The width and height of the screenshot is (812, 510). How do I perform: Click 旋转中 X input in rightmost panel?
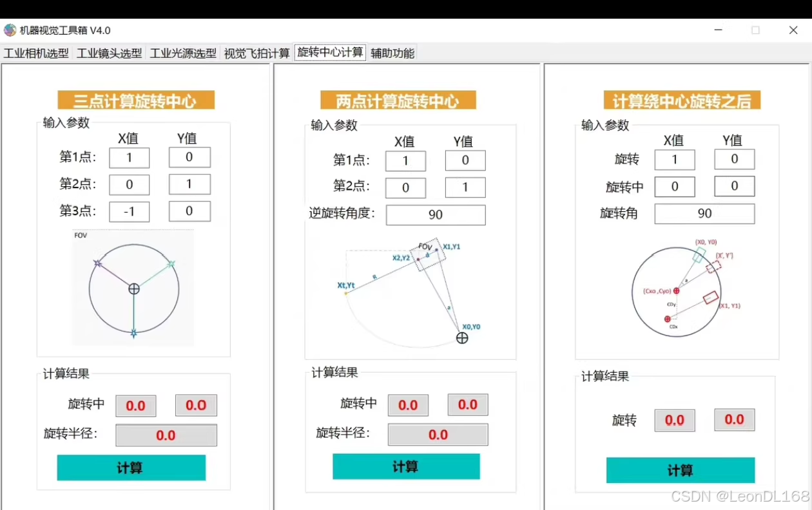[x=675, y=186]
